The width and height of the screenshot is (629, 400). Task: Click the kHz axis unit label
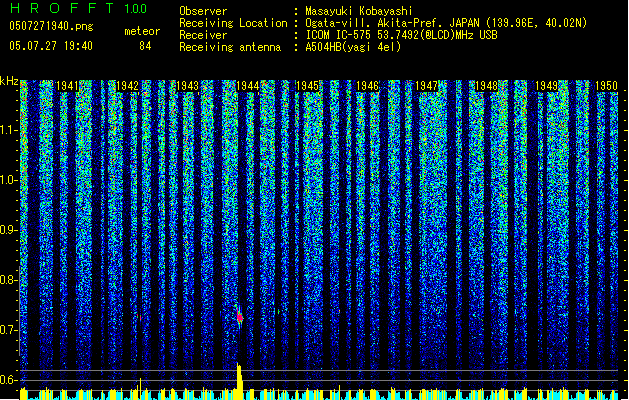pyautogui.click(x=9, y=81)
